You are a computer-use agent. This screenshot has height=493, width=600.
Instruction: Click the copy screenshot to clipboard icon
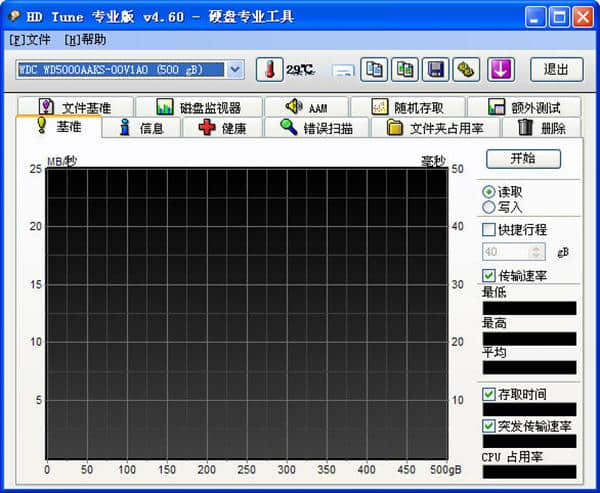405,69
